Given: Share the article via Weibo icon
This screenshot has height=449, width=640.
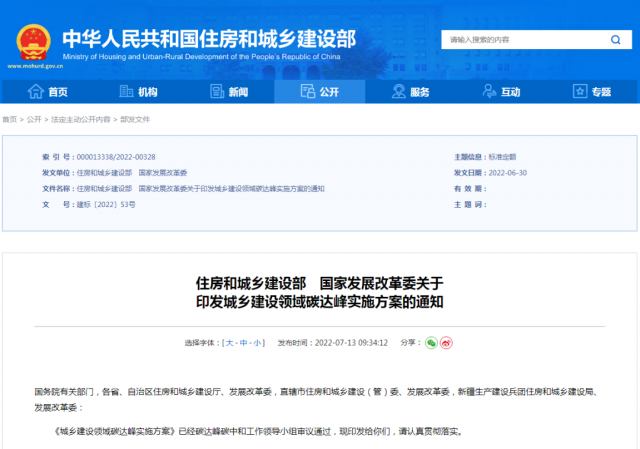Looking at the screenshot, I should point(447,342).
